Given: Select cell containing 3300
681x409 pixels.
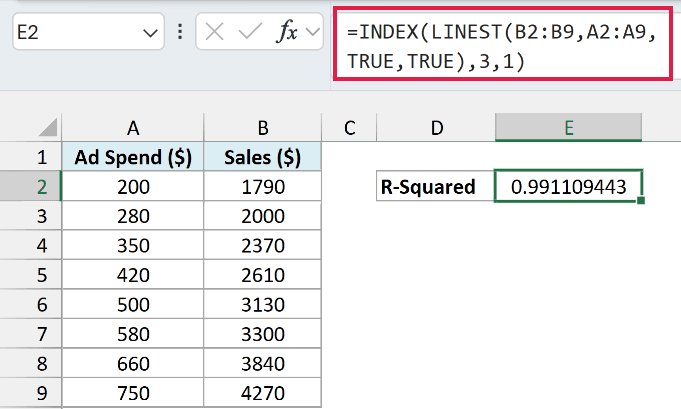Looking at the screenshot, I should point(262,334).
